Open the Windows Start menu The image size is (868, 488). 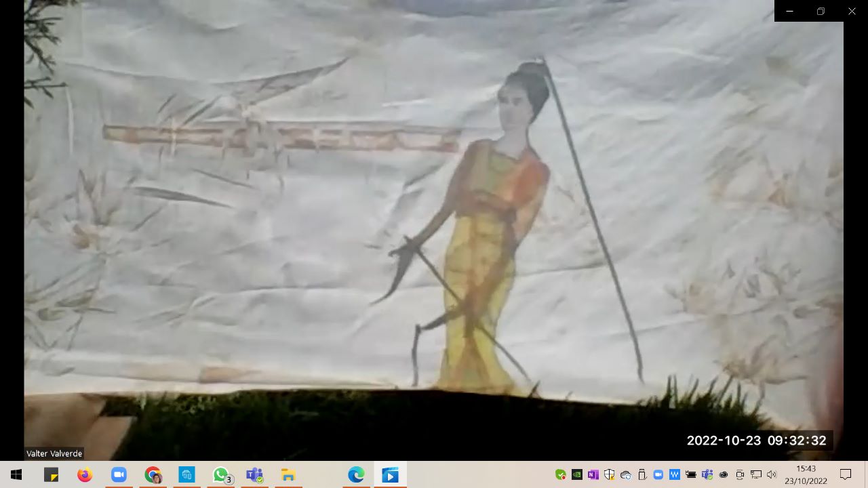click(x=16, y=474)
